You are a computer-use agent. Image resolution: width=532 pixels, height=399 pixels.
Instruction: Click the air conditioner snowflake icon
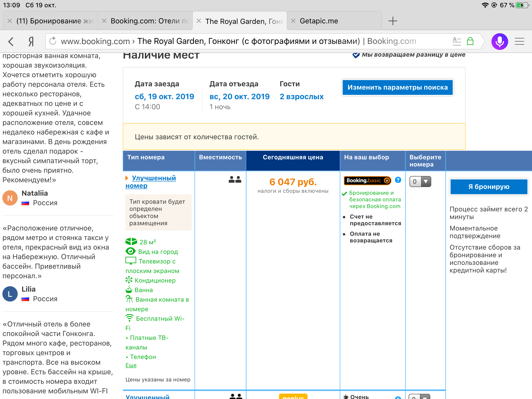click(x=129, y=280)
